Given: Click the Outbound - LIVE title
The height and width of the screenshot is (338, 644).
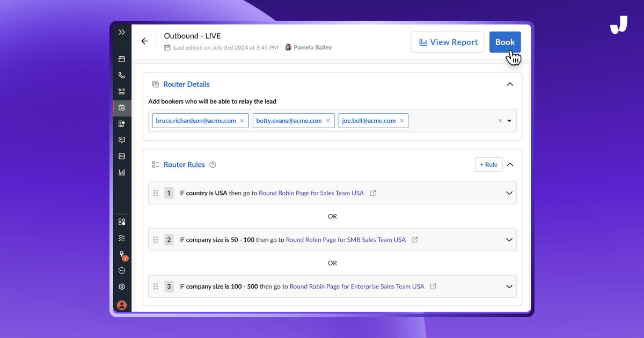Looking at the screenshot, I should pos(192,36).
